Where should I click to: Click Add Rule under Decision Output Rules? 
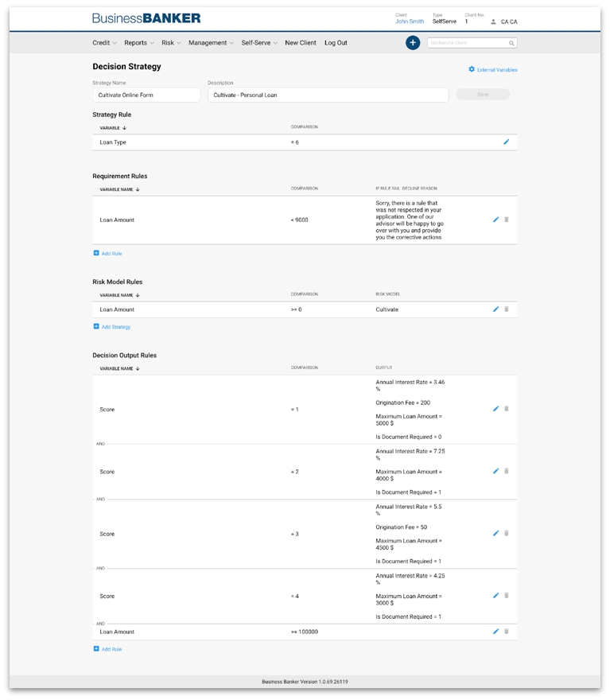pyautogui.click(x=111, y=650)
